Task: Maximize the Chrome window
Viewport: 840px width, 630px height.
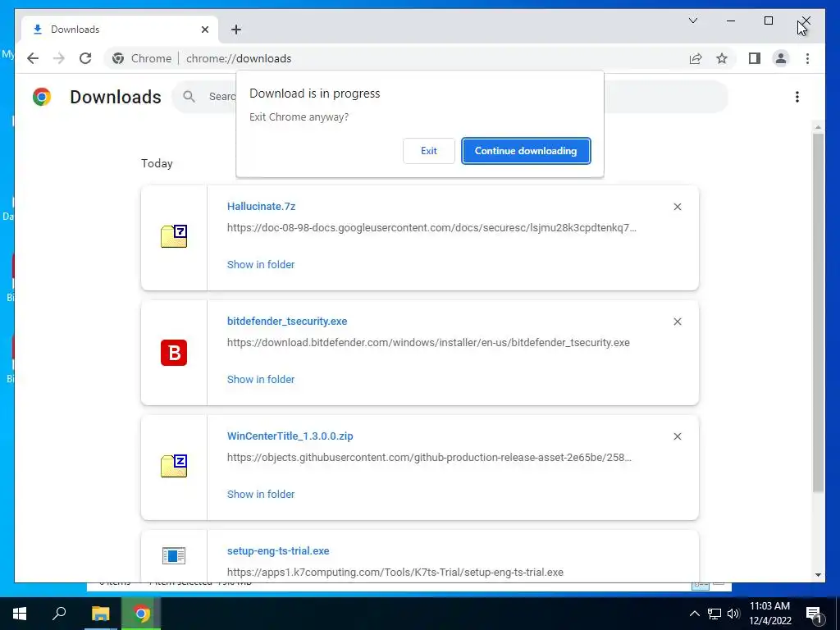Action: [x=768, y=21]
